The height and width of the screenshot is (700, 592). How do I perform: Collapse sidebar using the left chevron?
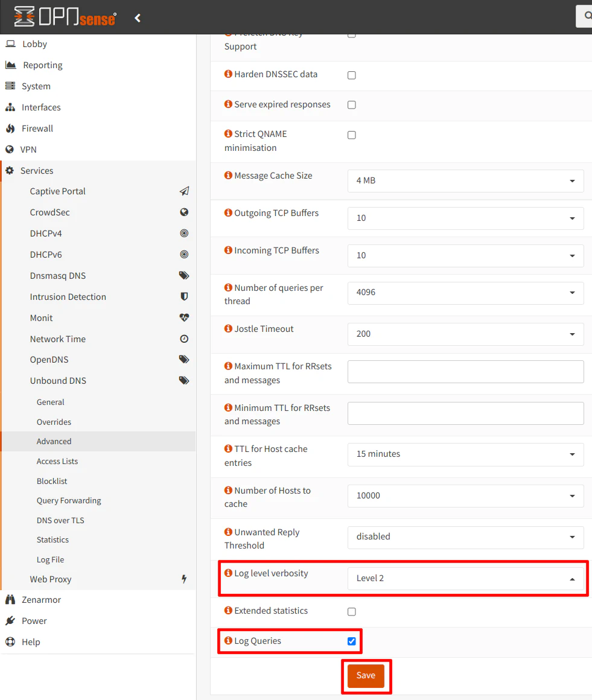tap(138, 18)
